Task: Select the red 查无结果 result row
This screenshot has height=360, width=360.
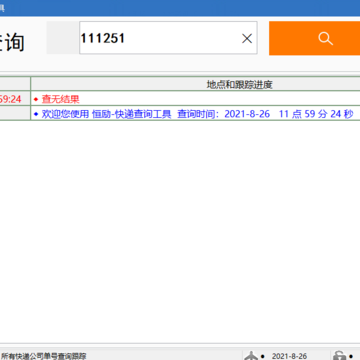Action: [195, 99]
